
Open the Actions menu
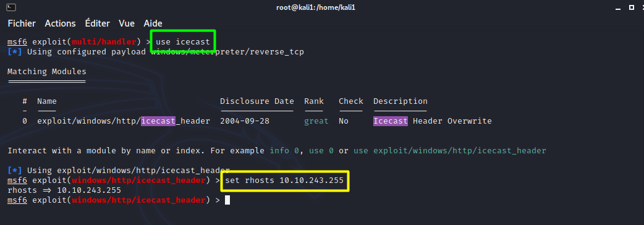[x=60, y=23]
